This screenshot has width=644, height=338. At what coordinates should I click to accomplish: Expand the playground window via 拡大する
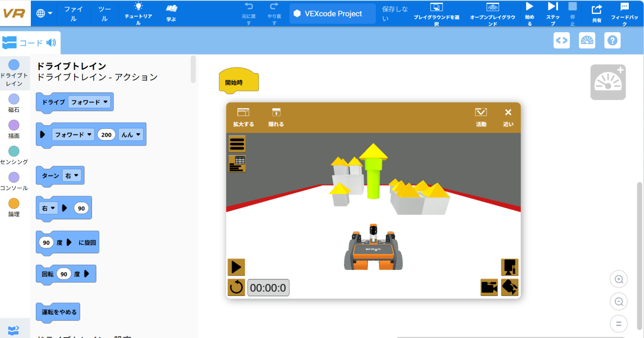(x=244, y=116)
